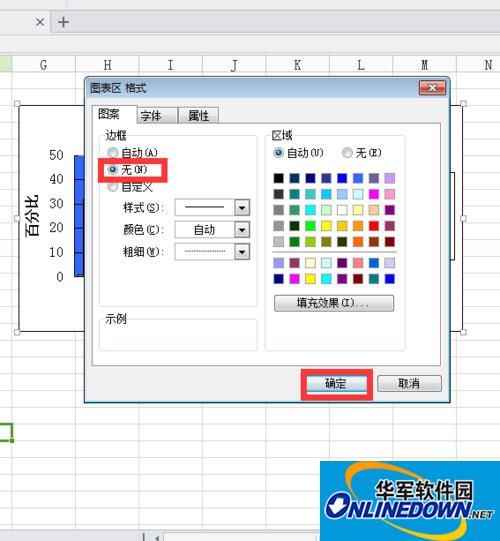Switch to the 属性 tab
500x541 pixels.
click(x=199, y=116)
